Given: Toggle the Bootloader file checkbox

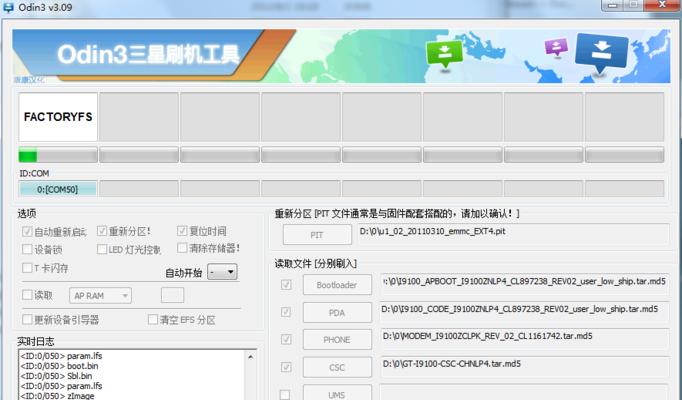Looking at the screenshot, I should (x=286, y=285).
